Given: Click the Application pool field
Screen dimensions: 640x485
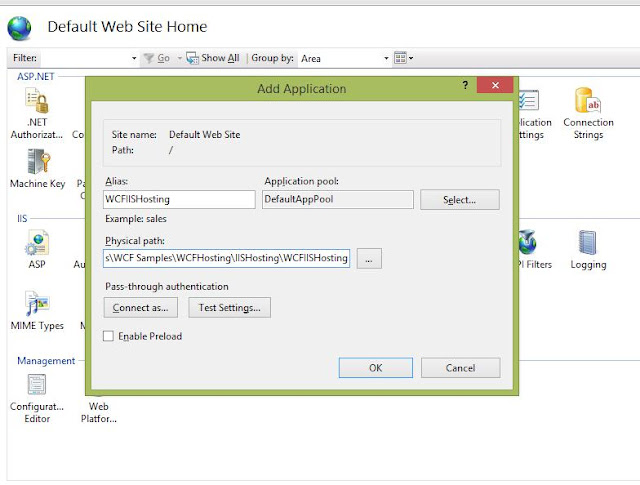Looking at the screenshot, I should pyautogui.click(x=338, y=199).
